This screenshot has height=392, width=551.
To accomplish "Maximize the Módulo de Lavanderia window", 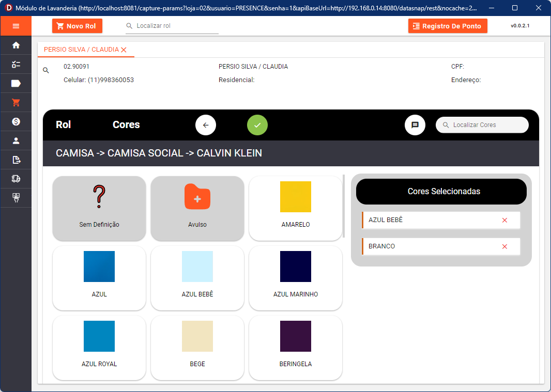I will pos(515,8).
